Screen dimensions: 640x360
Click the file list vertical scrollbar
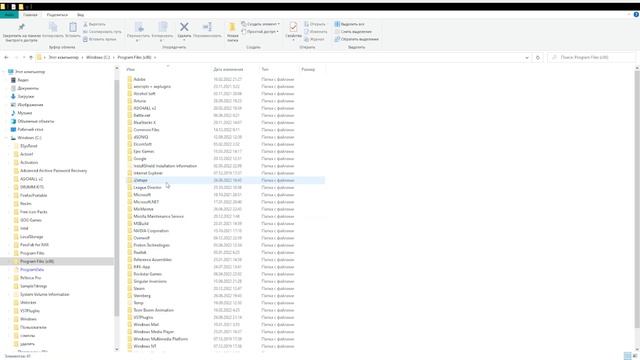(x=637, y=200)
